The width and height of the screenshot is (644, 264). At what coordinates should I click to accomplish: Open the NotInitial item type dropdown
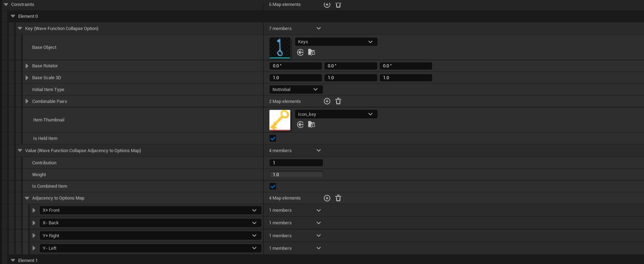pos(296,89)
